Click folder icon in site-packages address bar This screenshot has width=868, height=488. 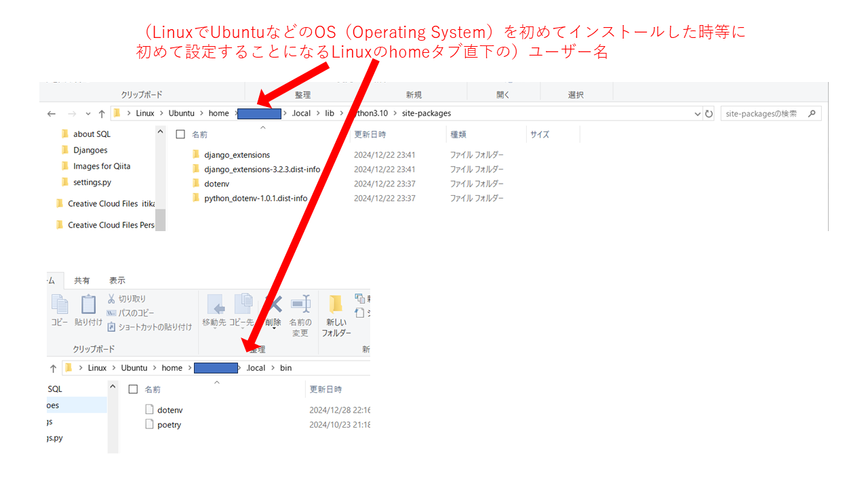117,113
